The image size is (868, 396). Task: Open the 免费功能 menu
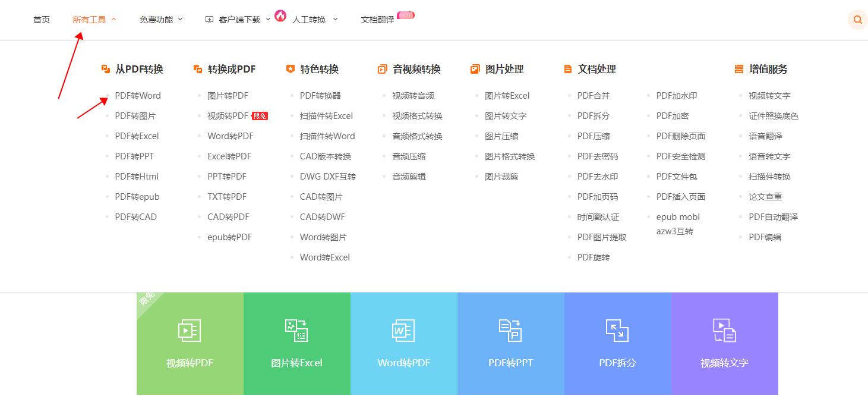pos(156,20)
